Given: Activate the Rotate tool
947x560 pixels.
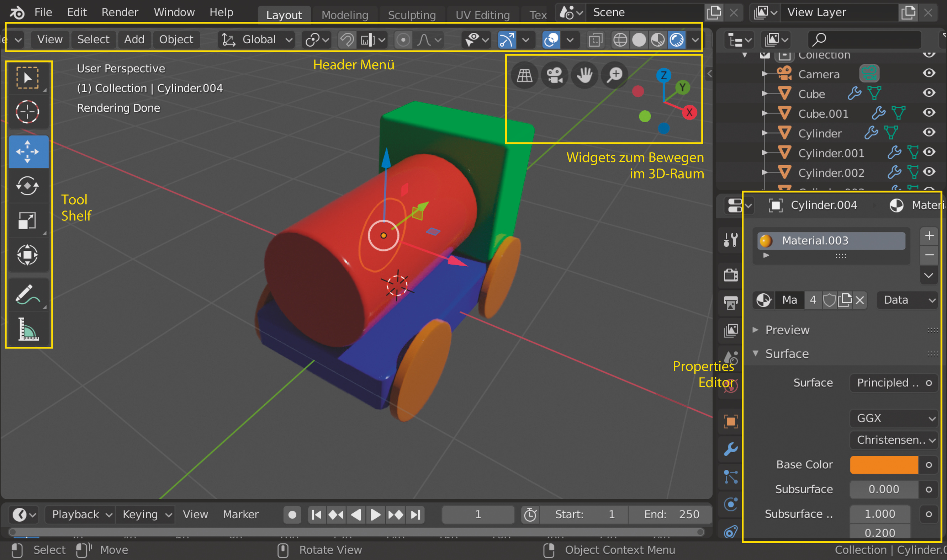Looking at the screenshot, I should pos(27,185).
